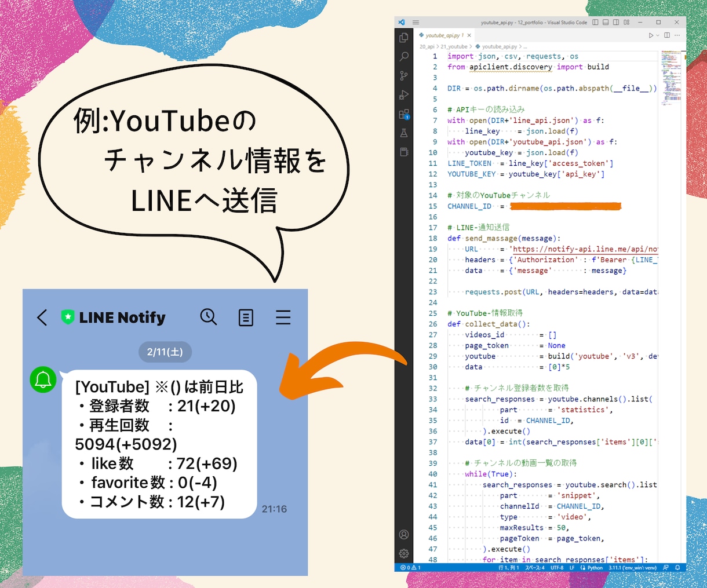This screenshot has height=588, width=707.
Task: Open the Accounts menu in activity bar
Action: point(404,535)
